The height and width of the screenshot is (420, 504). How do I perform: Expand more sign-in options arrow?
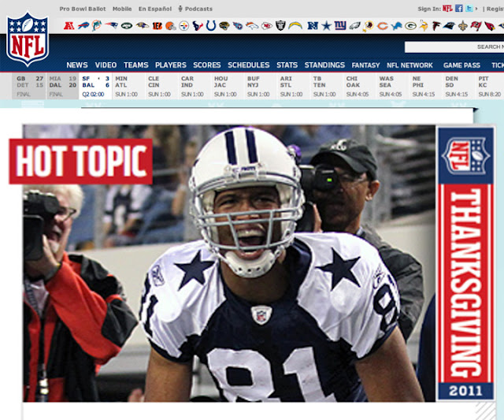coord(476,9)
